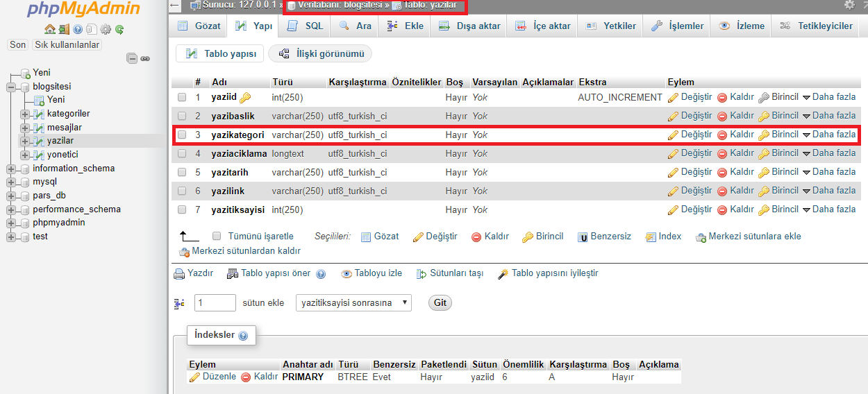Check the yazikategori row checkbox
The height and width of the screenshot is (394, 868).
[182, 135]
